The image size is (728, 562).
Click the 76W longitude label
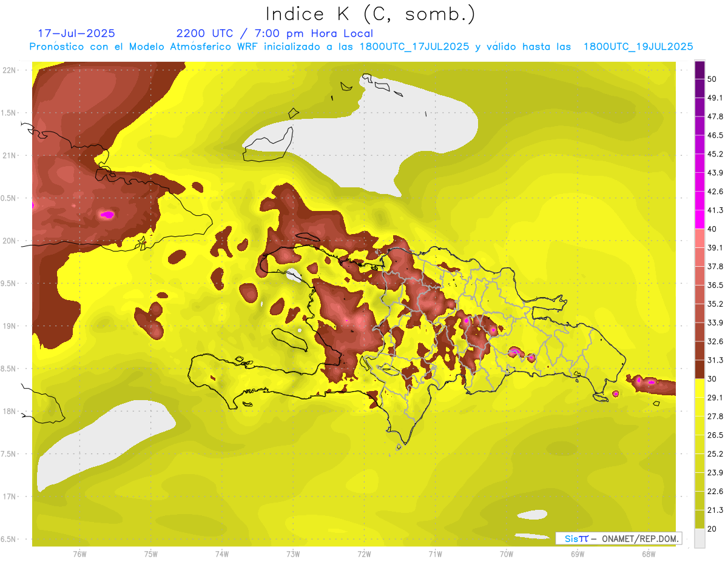(x=79, y=554)
